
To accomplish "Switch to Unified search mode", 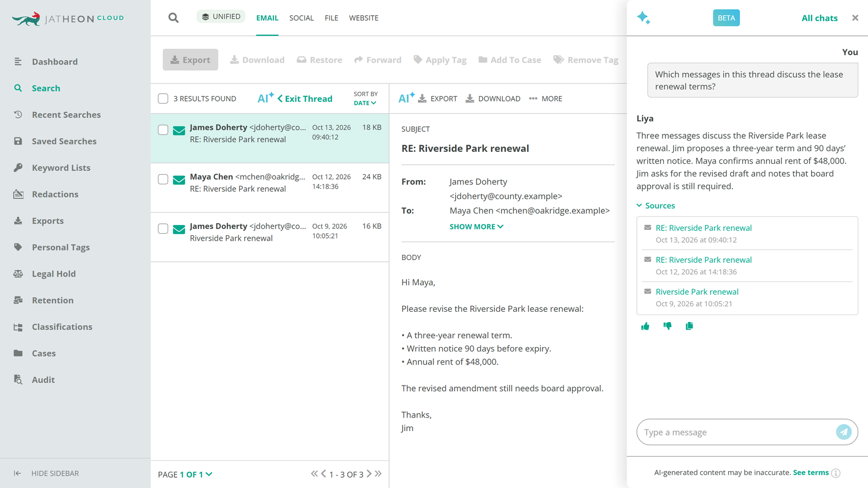I will [221, 17].
